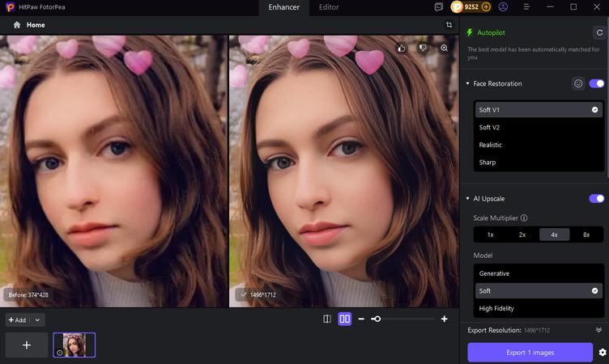This screenshot has height=364, width=609.
Task: Collapse the Face Restoration section
Action: [x=467, y=83]
